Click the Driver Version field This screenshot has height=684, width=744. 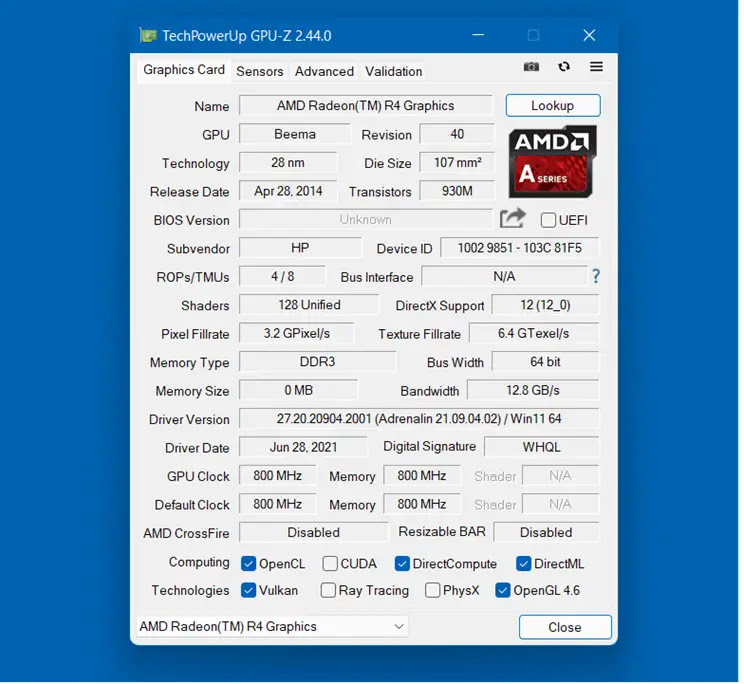coord(419,419)
